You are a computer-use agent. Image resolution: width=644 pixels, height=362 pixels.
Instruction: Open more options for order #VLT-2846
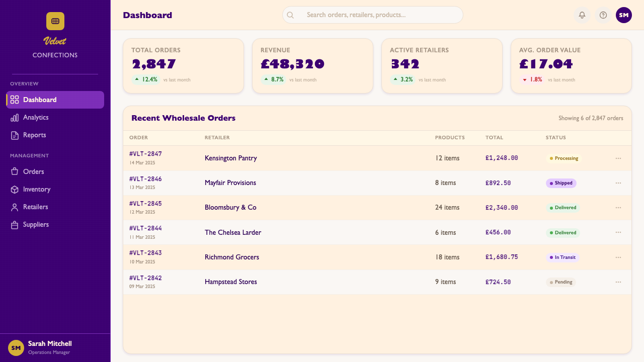tap(618, 183)
